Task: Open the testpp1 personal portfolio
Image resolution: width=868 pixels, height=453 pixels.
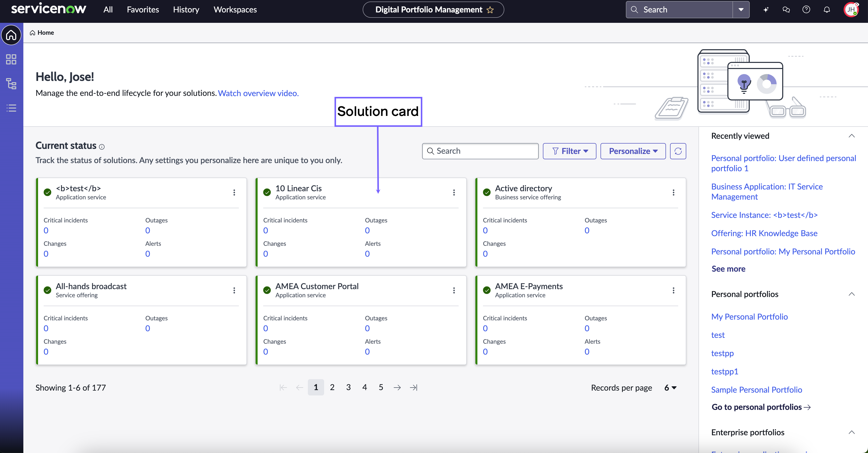Action: [x=724, y=372]
